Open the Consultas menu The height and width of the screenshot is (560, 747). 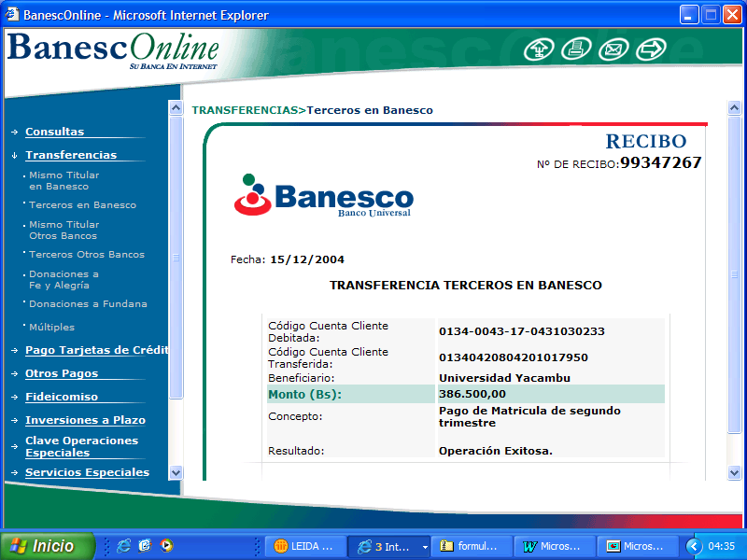coord(55,132)
